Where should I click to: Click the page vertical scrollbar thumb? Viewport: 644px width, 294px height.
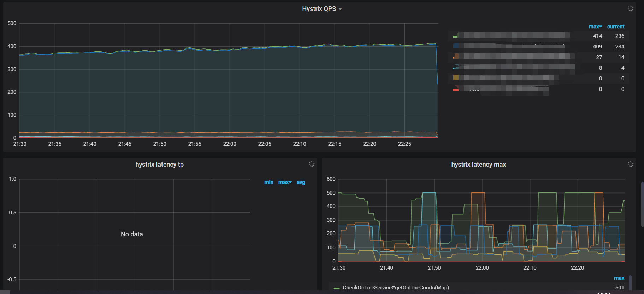[x=642, y=204]
